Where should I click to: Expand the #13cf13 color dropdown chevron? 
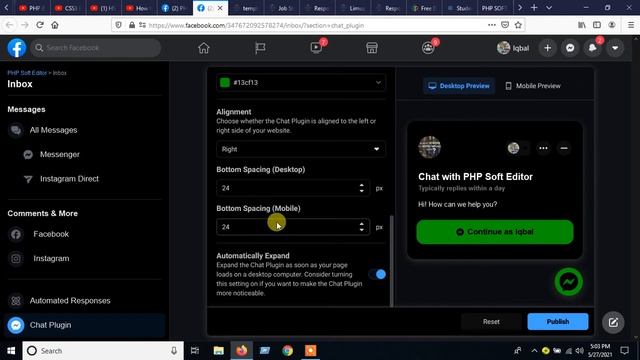(378, 82)
